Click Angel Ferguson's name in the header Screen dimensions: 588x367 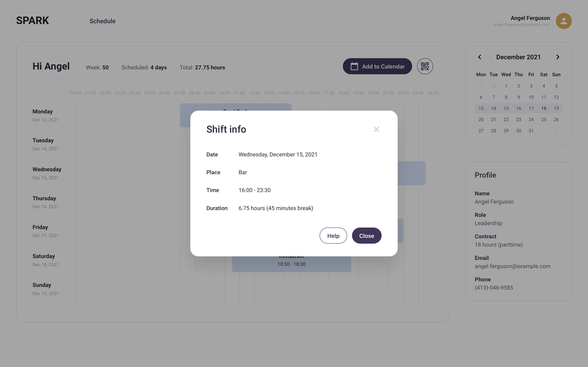click(530, 18)
